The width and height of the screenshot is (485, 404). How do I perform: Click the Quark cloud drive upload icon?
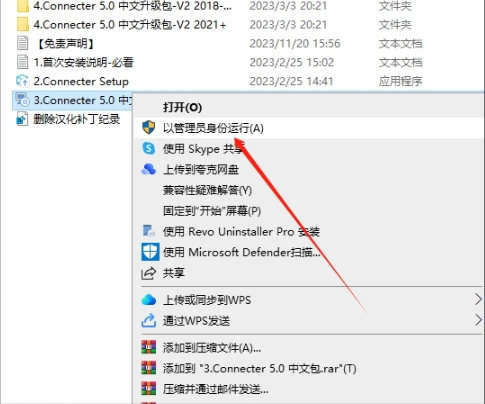point(148,169)
